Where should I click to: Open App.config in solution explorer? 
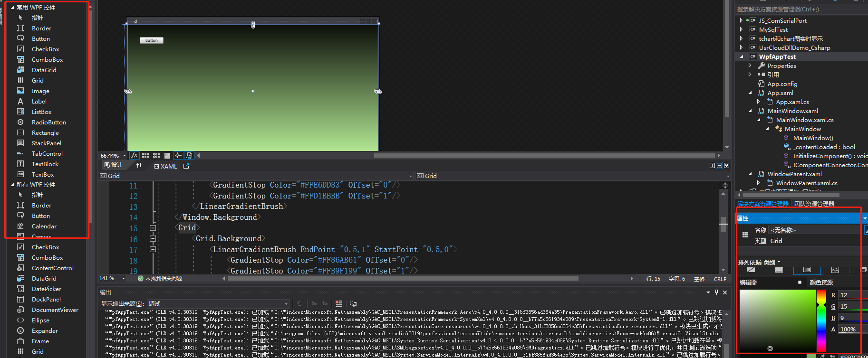point(782,84)
